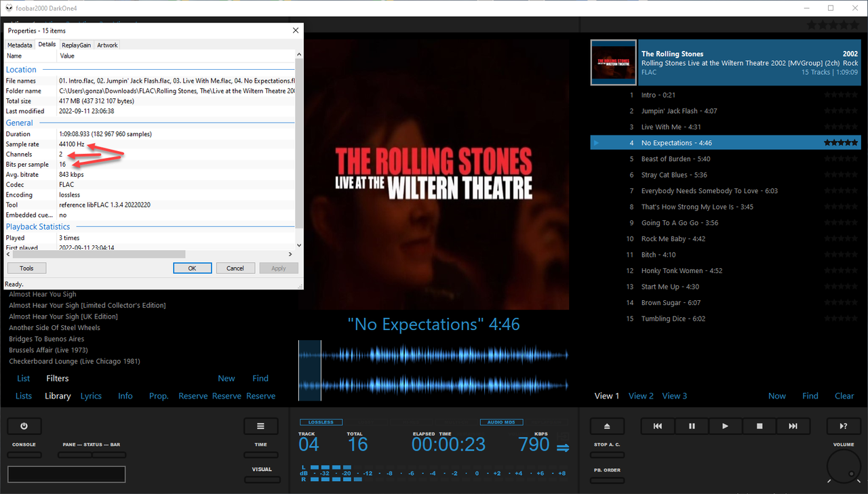Click the playback order arrows icon

tap(563, 447)
